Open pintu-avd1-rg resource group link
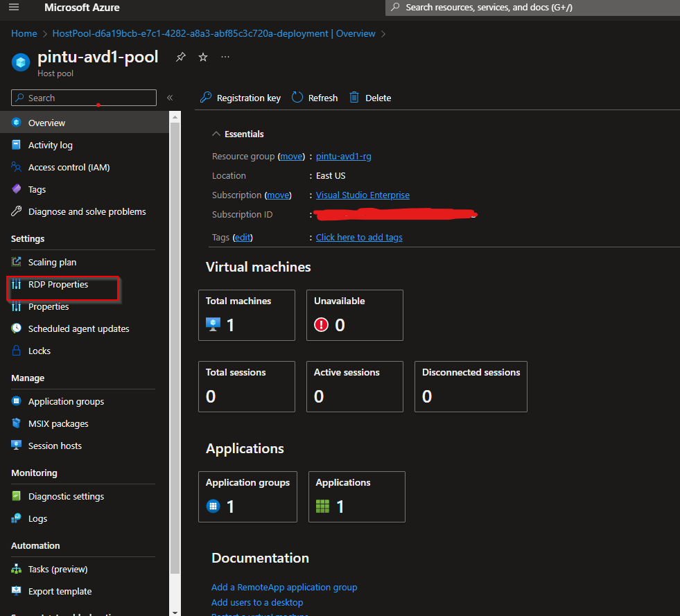This screenshot has height=616, width=680. pos(344,156)
